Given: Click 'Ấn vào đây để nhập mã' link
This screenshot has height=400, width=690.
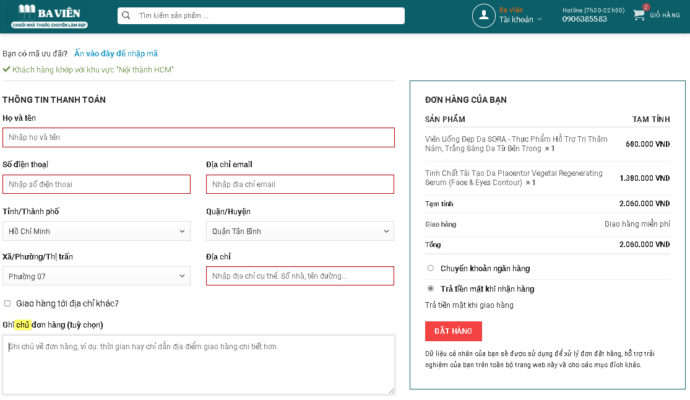Looking at the screenshot, I should (115, 53).
